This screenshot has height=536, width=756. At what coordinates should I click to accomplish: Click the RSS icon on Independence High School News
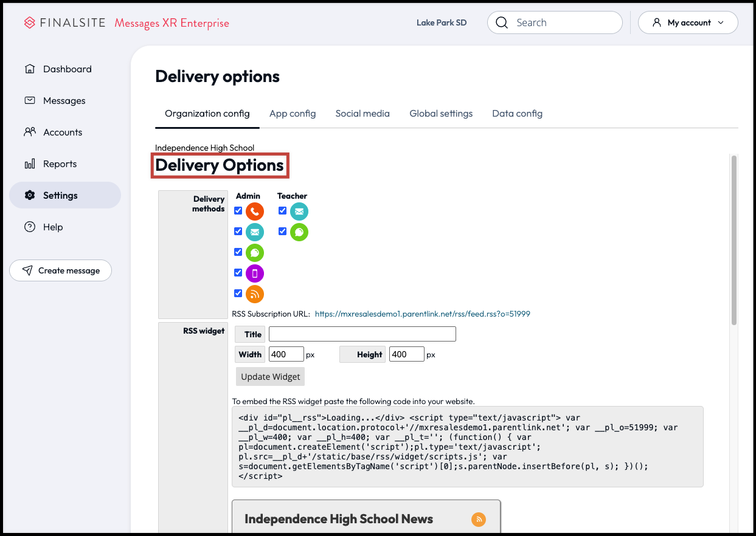coord(479,520)
